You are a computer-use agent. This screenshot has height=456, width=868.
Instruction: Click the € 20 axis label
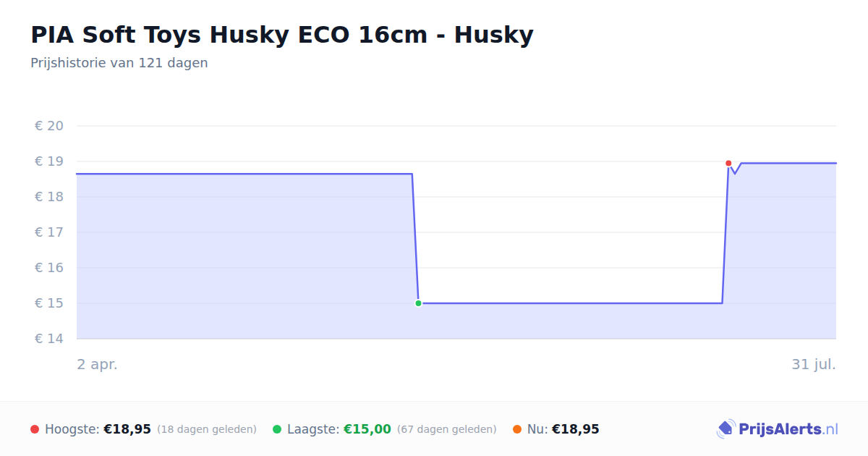tap(49, 126)
